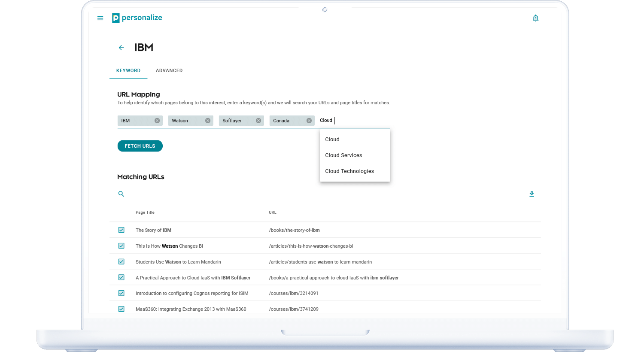This screenshot has width=644, height=364.
Task: Click the personalize logo
Action: (x=137, y=18)
